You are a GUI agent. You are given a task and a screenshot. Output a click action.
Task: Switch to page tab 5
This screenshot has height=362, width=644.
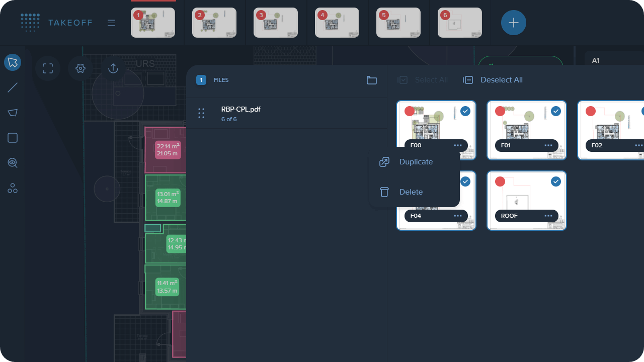pyautogui.click(x=398, y=23)
